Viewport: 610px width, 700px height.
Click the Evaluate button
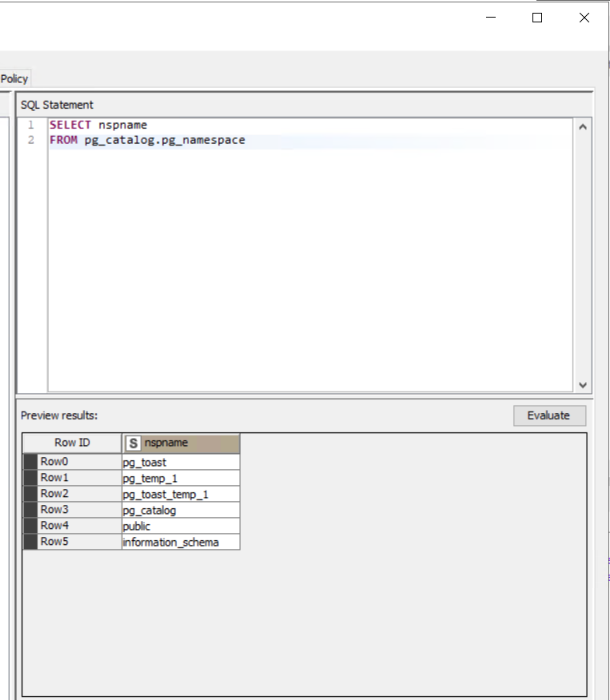pyautogui.click(x=549, y=416)
